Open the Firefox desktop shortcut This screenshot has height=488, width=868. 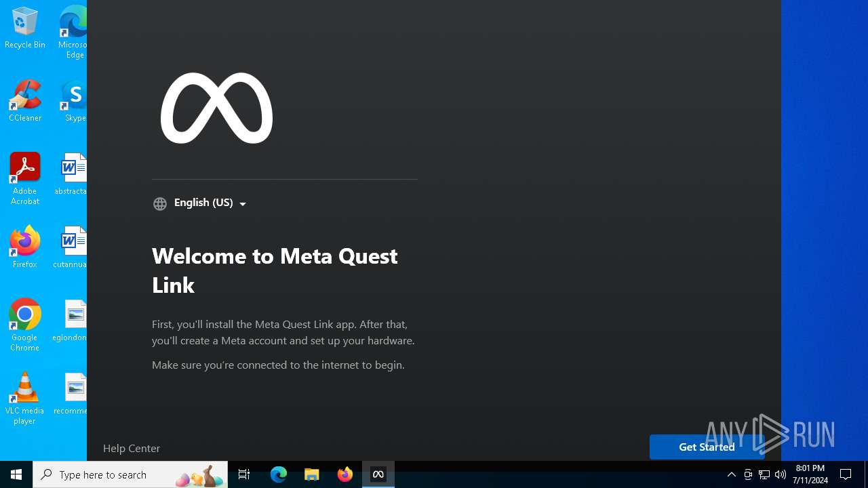25,247
